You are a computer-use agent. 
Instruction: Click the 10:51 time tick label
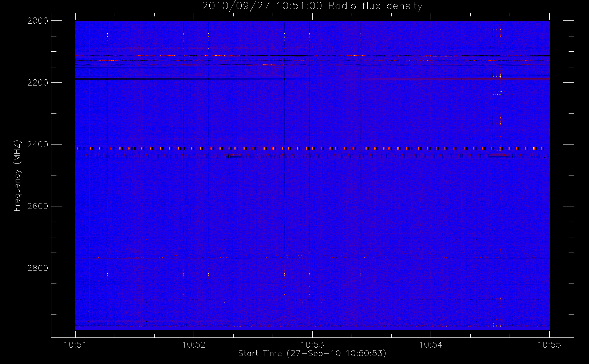75,345
